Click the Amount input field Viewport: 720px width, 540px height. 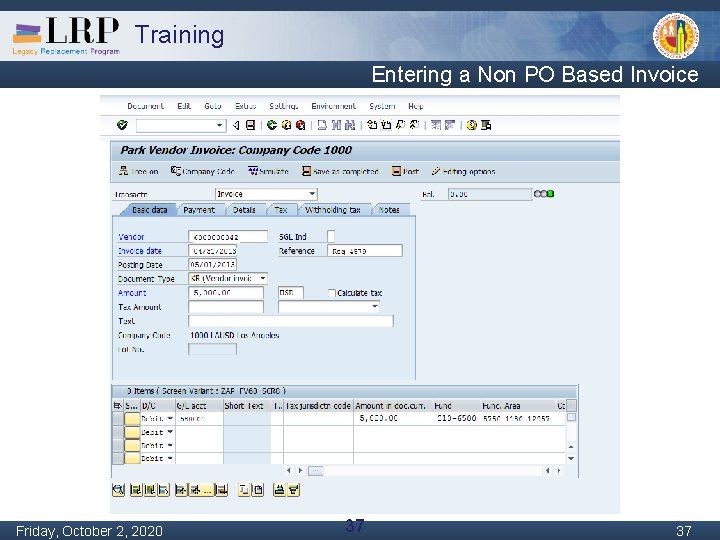tap(226, 293)
